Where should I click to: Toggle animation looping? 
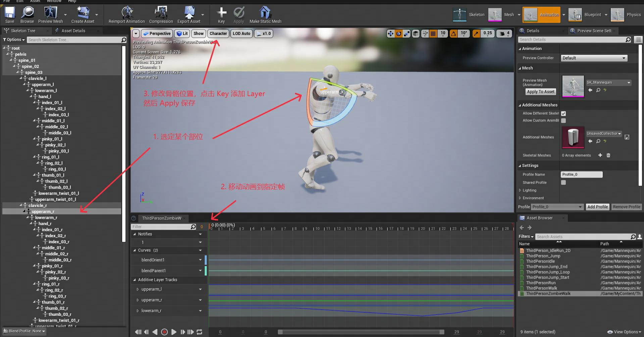point(199,332)
